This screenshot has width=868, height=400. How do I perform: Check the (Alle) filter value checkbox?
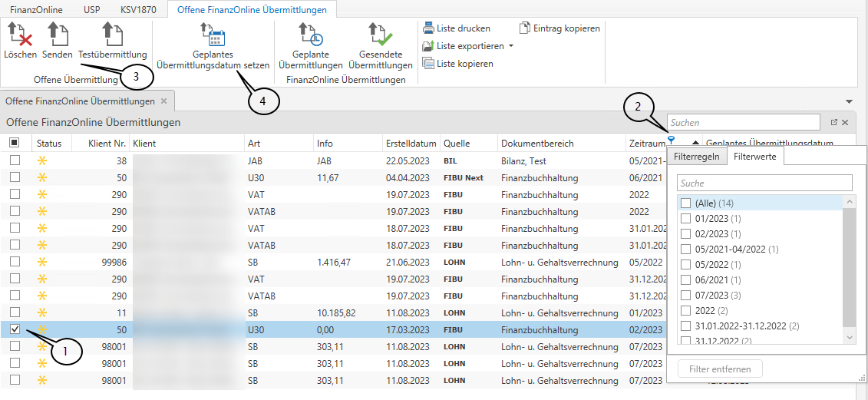685,203
